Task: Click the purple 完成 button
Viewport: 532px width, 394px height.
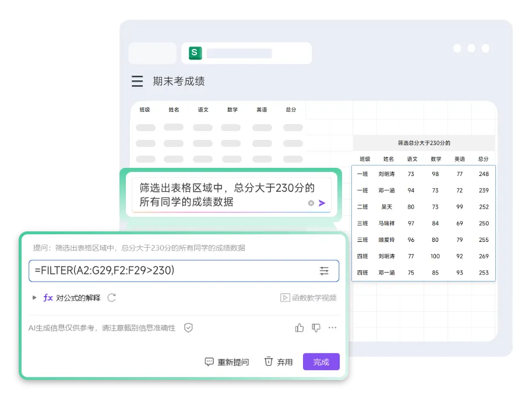Action: click(321, 362)
